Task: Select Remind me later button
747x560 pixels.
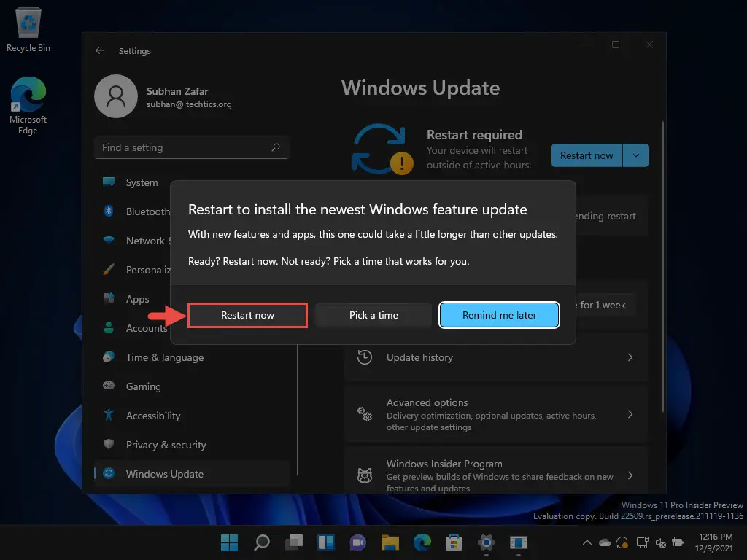Action: [x=499, y=315]
